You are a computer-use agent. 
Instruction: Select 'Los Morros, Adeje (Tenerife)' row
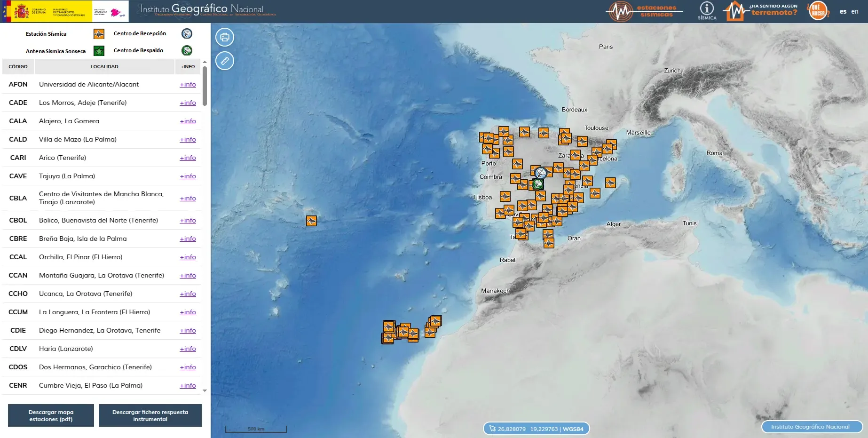(102, 103)
